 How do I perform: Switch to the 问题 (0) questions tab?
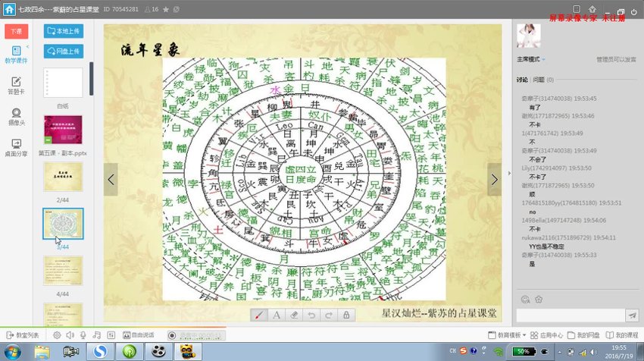coord(543,80)
